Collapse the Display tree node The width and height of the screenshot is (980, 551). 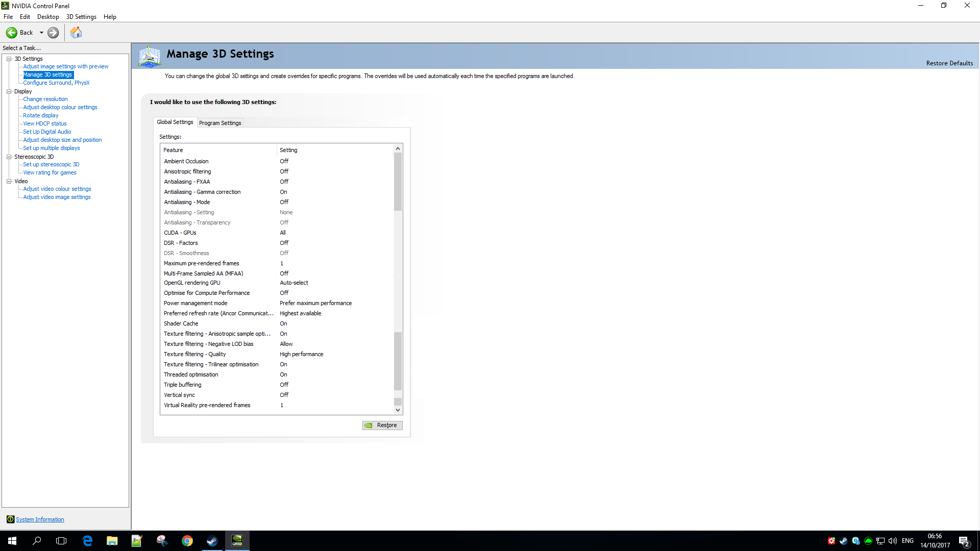(9, 91)
